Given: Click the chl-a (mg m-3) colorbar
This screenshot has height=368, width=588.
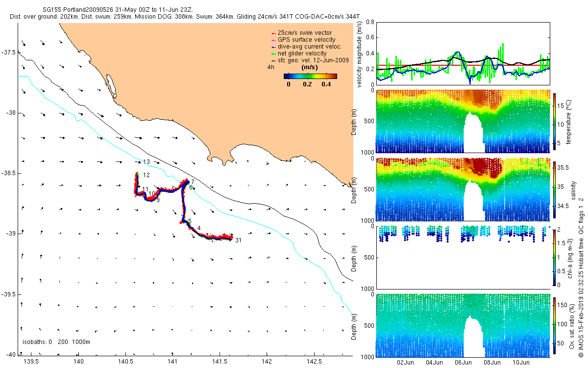Looking at the screenshot, I should (x=555, y=257).
